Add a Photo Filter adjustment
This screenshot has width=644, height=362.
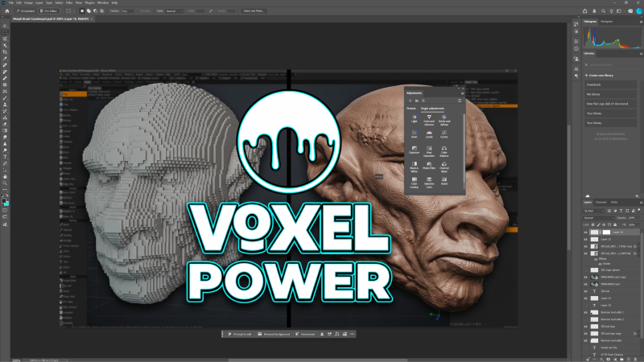click(x=429, y=166)
